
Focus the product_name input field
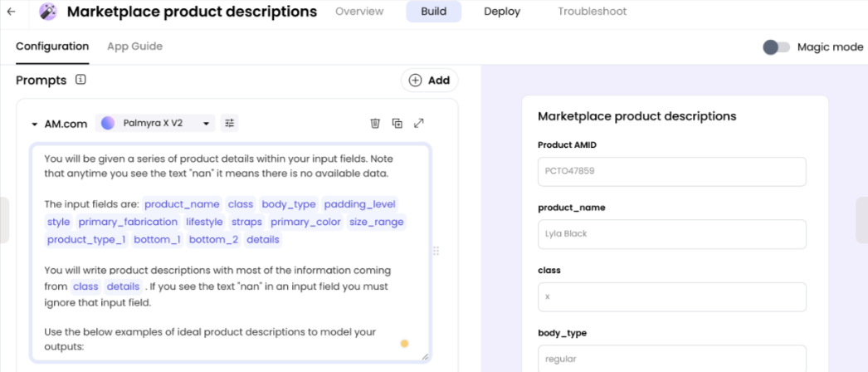coord(671,234)
